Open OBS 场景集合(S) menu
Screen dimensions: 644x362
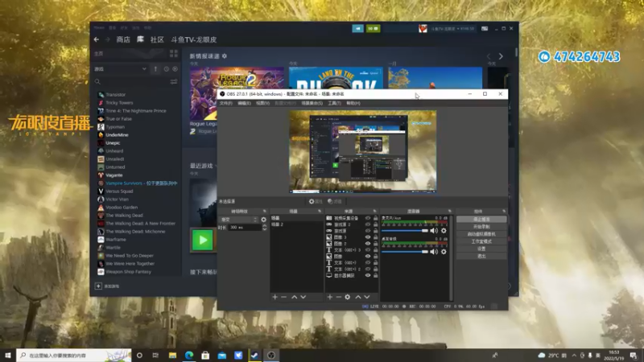[312, 103]
